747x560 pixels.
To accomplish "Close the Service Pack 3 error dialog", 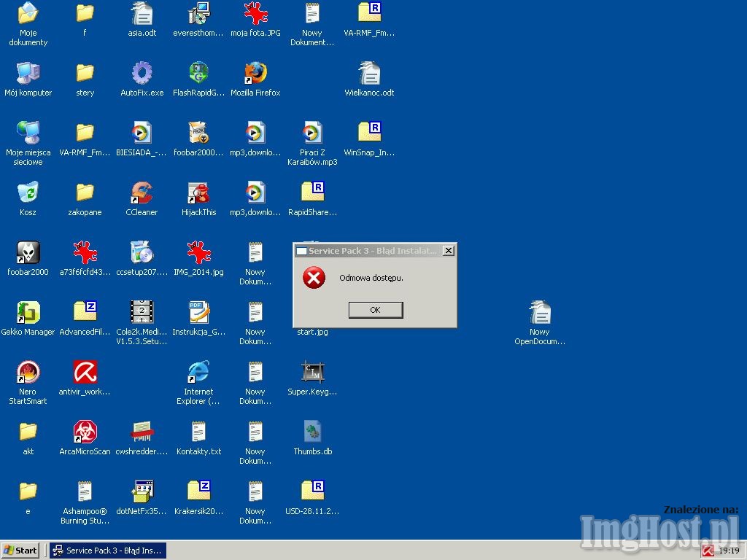I will tap(449, 251).
